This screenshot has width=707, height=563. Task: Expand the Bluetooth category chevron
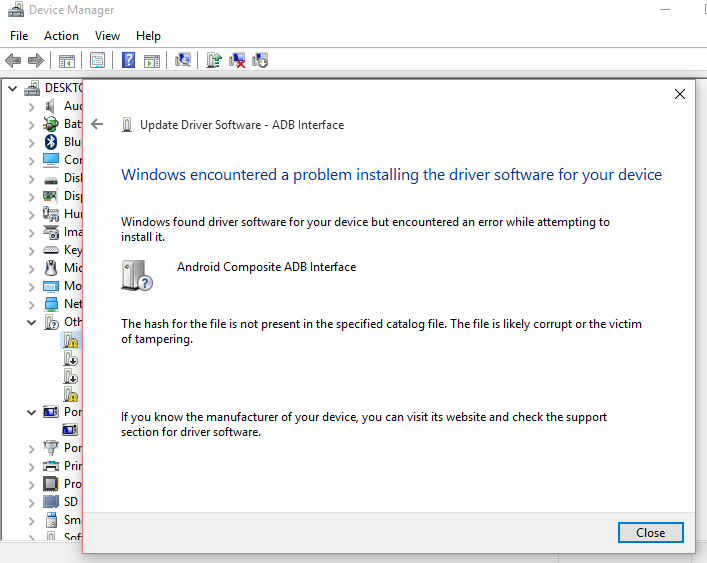(32, 143)
